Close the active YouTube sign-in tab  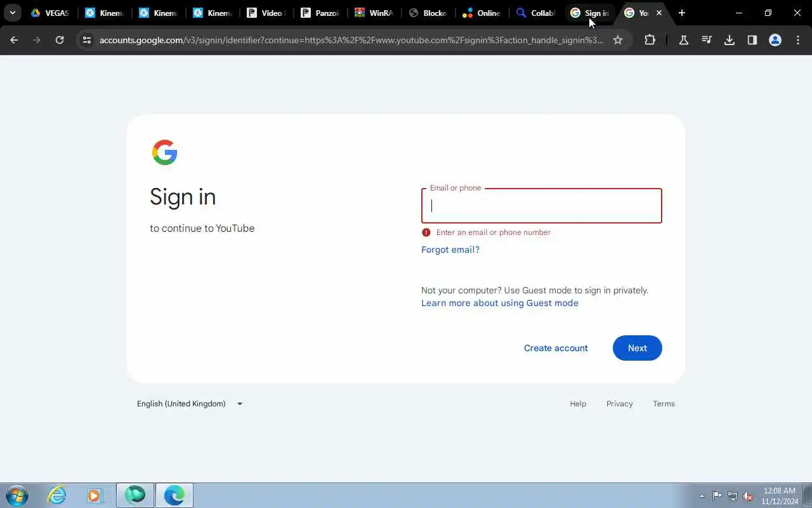[x=659, y=13]
